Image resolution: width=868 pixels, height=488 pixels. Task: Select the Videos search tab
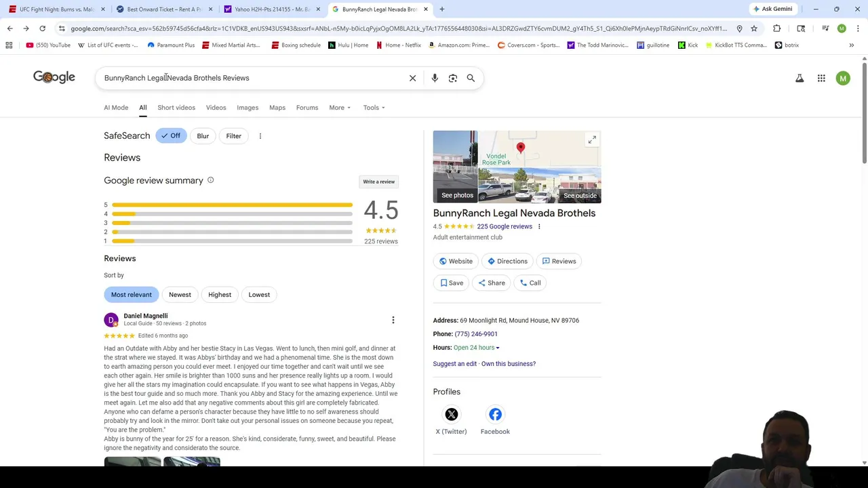(x=216, y=108)
